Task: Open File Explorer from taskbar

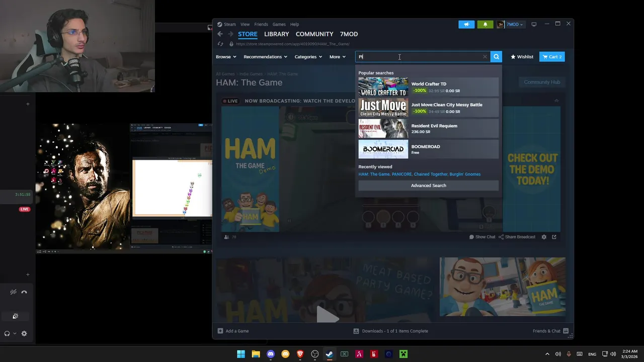Action: point(256,354)
